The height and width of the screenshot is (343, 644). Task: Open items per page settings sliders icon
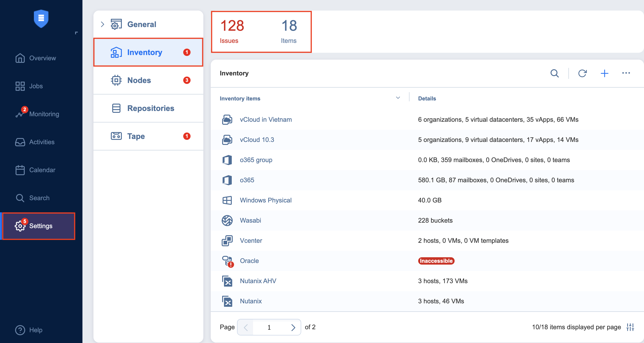(x=630, y=327)
